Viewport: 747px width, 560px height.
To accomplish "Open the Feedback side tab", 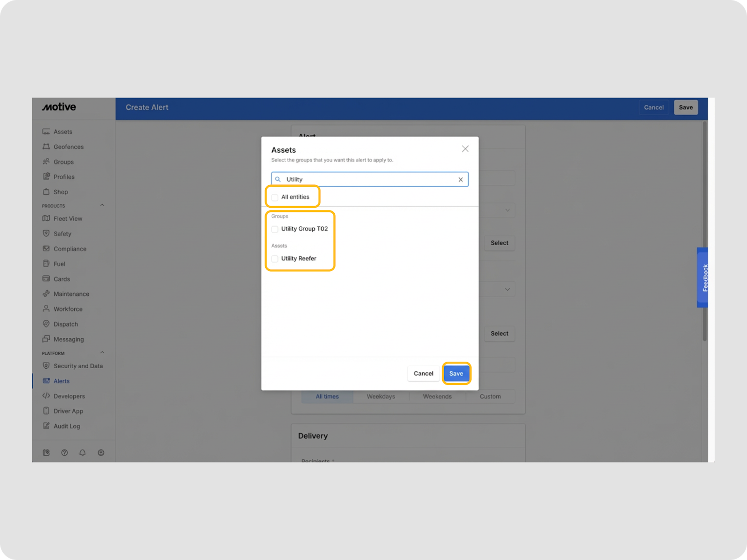I will coord(703,278).
